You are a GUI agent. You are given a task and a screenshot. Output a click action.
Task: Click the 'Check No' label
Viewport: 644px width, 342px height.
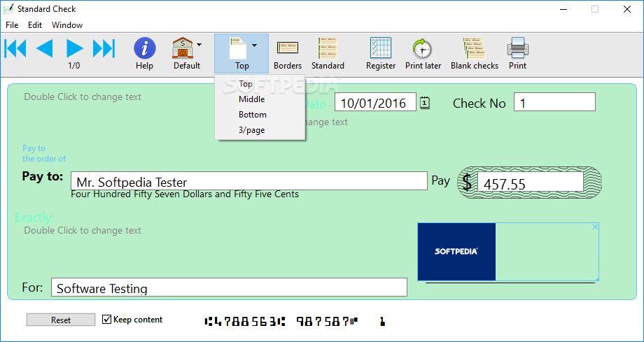point(479,104)
